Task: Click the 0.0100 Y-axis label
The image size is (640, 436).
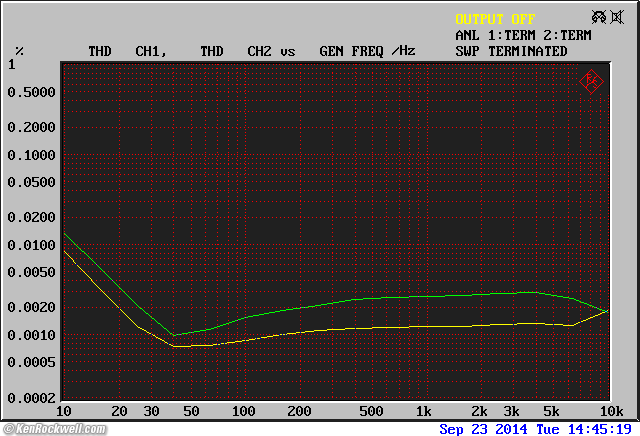Action: pos(31,245)
